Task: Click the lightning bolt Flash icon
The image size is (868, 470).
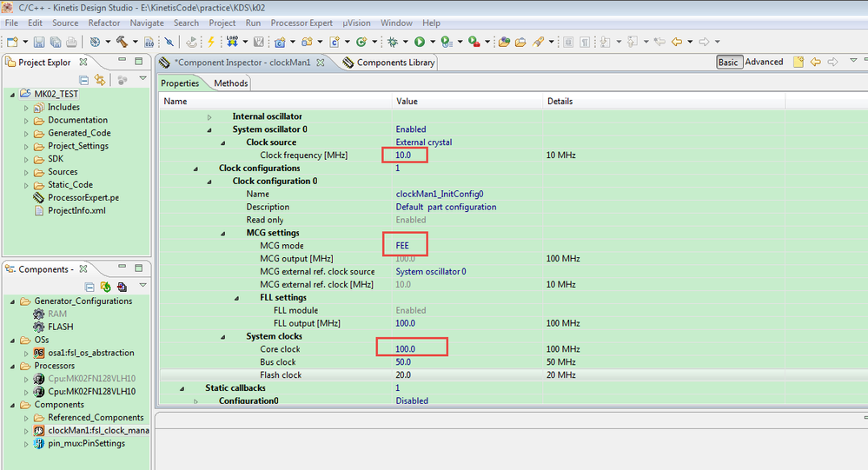Action: [x=211, y=42]
